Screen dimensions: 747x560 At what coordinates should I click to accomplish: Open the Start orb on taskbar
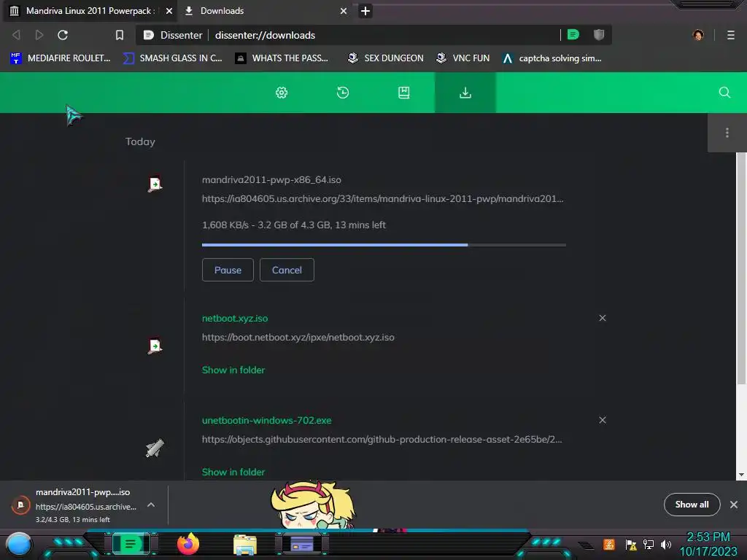[18, 544]
